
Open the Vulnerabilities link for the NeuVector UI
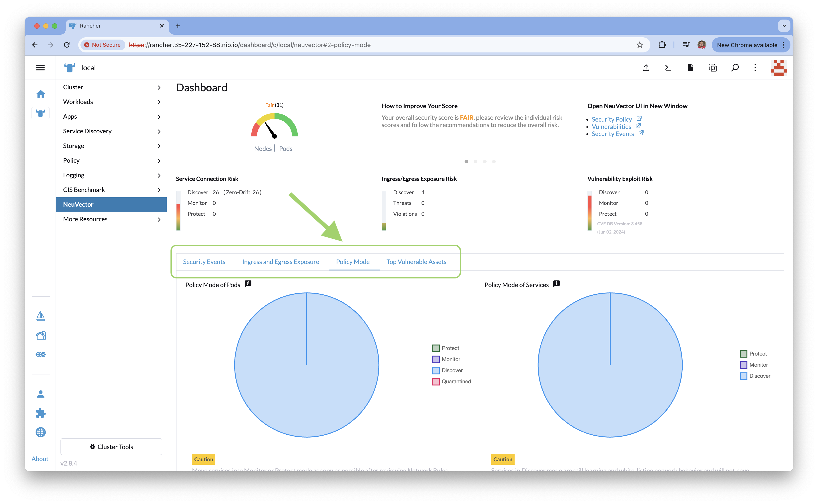coord(611,127)
